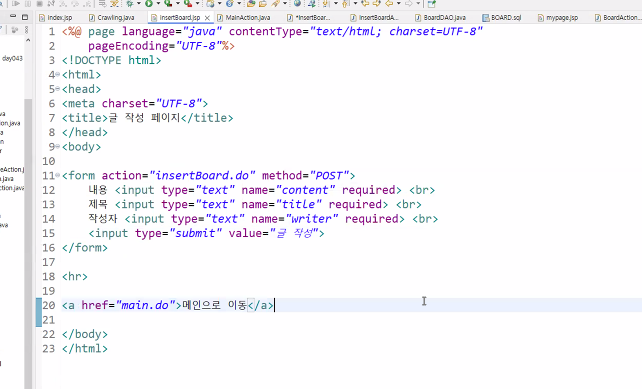Switch to the unsaved *InsertBoar... tab
Screen dimensions: 642x389
309,18
